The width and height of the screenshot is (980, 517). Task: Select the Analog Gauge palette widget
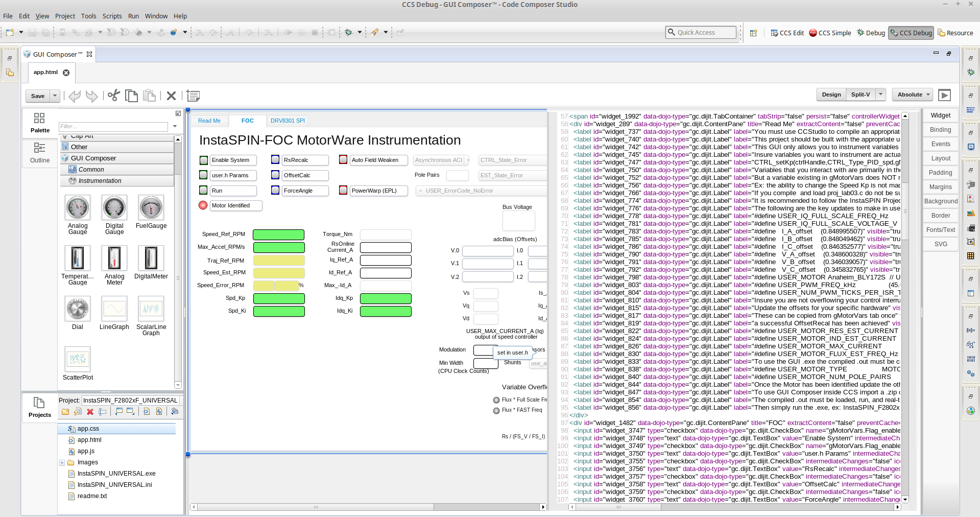pyautogui.click(x=78, y=208)
